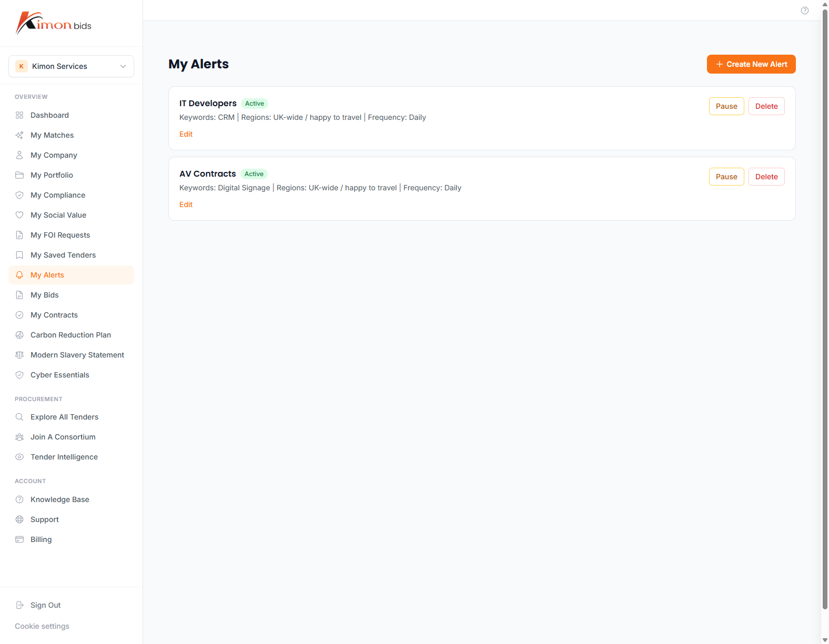
Task: Pause the AV Contracts alert
Action: click(726, 177)
